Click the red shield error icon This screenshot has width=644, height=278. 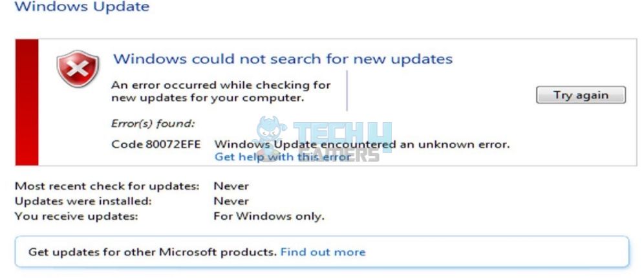[78, 69]
